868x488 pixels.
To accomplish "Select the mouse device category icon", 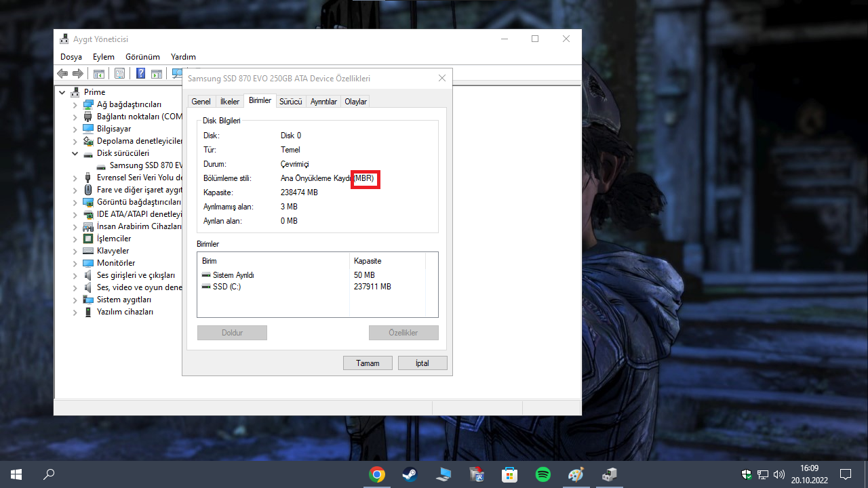I will click(88, 190).
